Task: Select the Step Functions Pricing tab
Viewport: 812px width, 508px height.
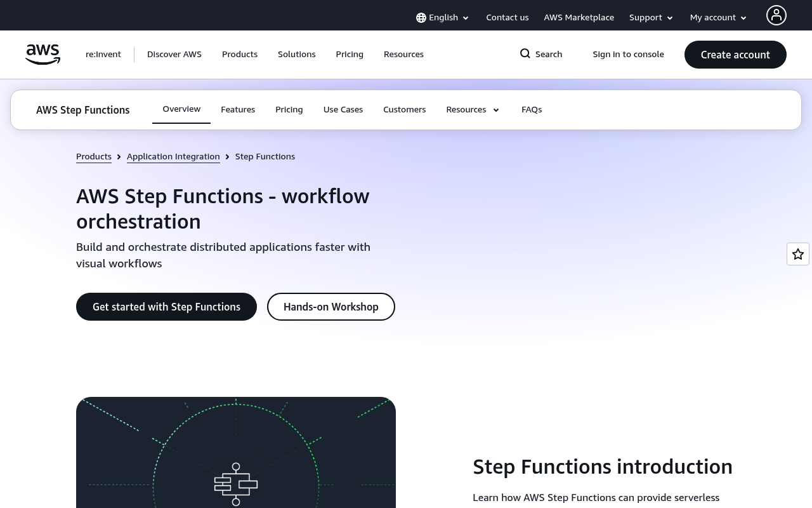Action: (x=289, y=110)
